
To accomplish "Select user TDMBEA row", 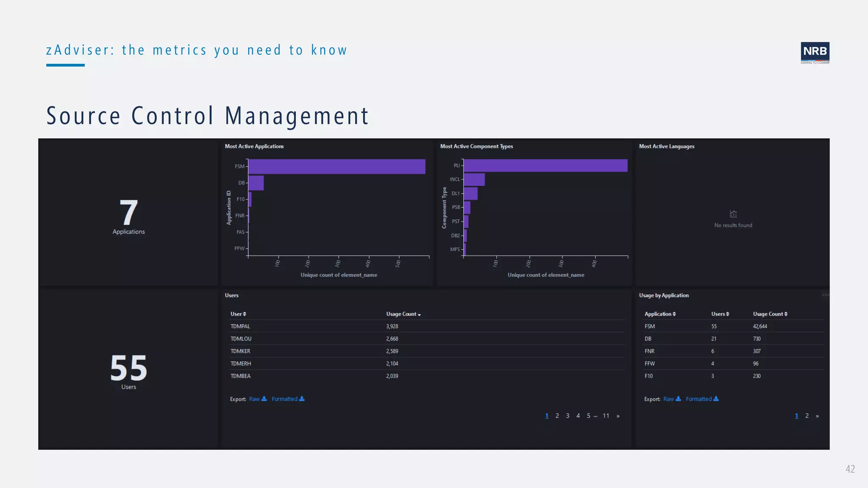I will click(427, 376).
